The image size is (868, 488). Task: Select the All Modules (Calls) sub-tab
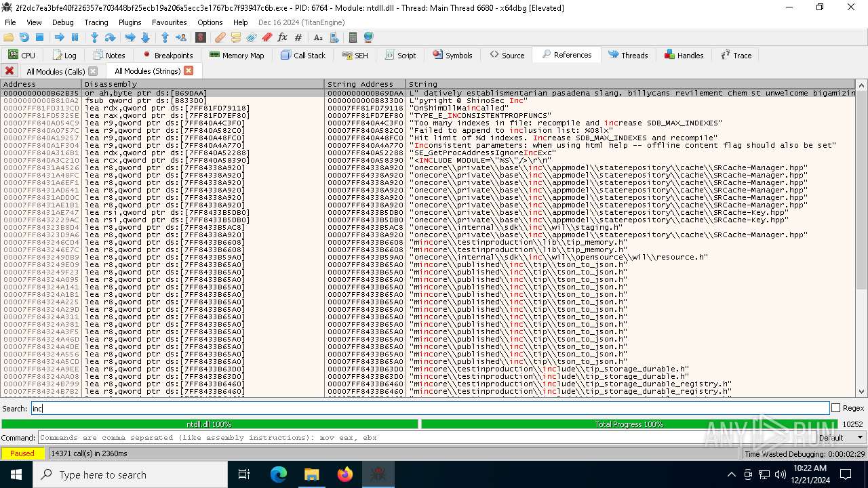coord(56,71)
